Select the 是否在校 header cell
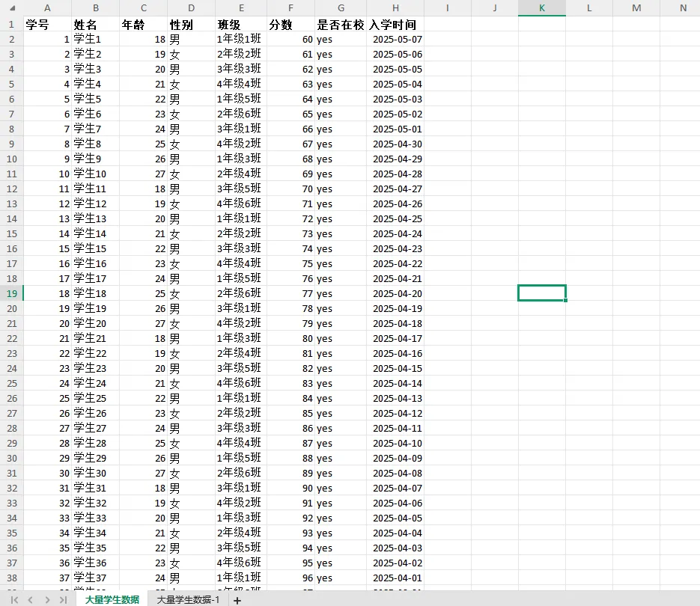This screenshot has height=606, width=700. (x=341, y=24)
